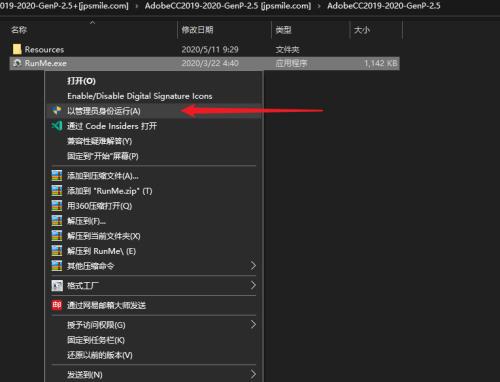Click the sort arrow above 名称
The height and width of the screenshot is (382, 500).
(93, 22)
